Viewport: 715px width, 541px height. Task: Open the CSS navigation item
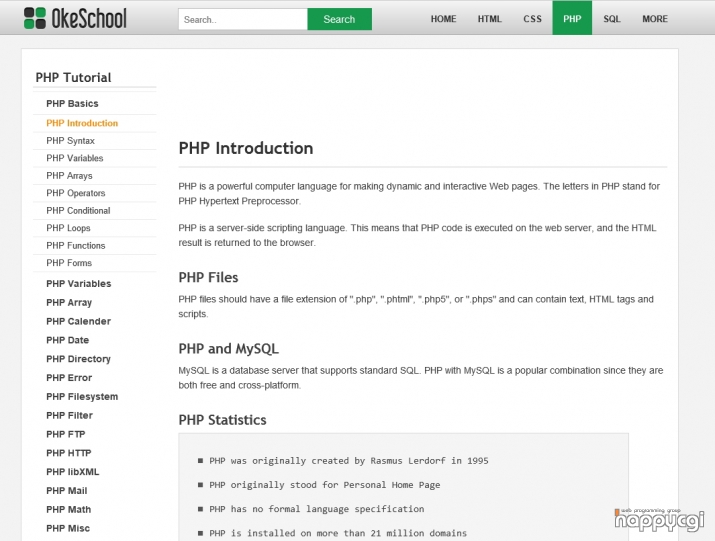532,19
